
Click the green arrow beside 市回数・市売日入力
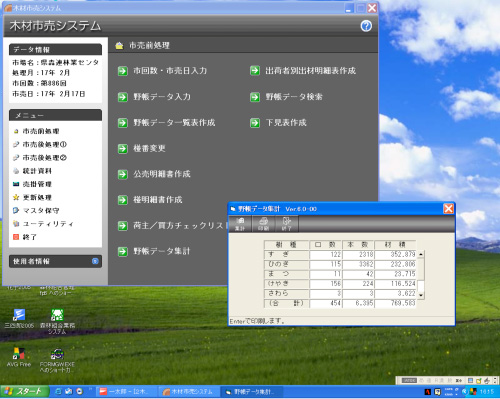[x=123, y=71]
